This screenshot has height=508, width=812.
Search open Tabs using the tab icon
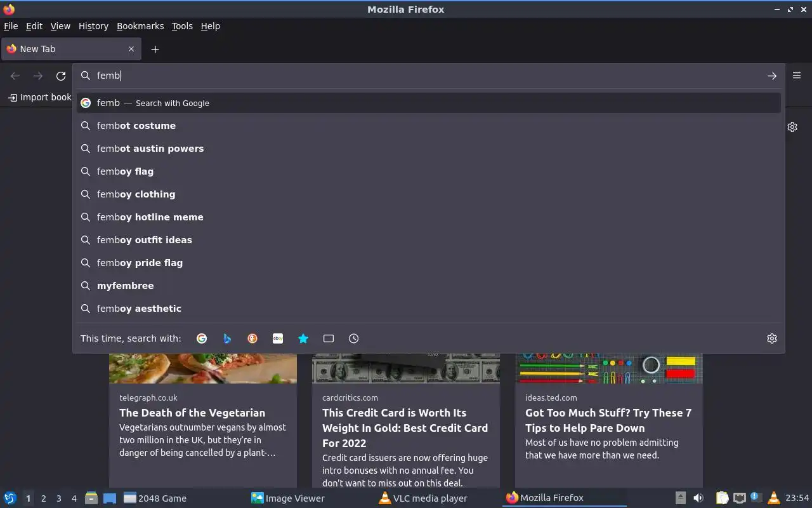pos(329,338)
